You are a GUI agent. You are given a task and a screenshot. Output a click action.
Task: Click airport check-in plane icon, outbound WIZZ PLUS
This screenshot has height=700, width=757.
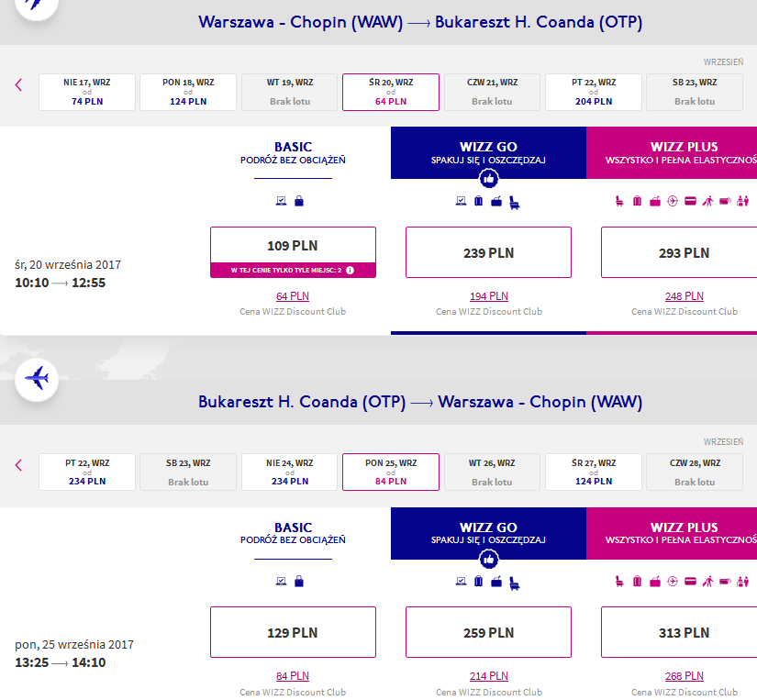point(673,201)
